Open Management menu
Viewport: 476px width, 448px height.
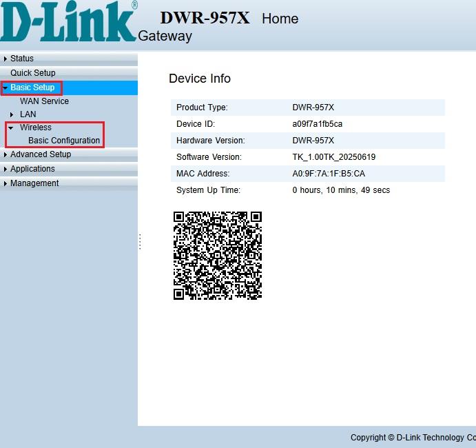click(x=34, y=183)
